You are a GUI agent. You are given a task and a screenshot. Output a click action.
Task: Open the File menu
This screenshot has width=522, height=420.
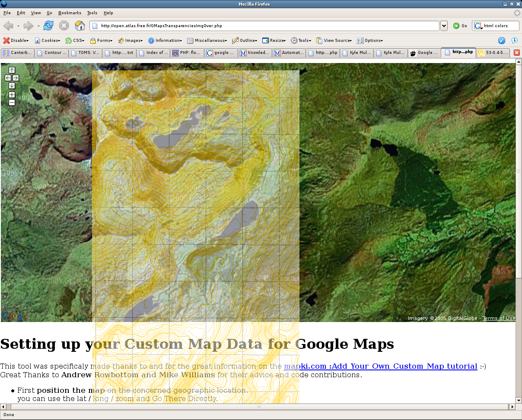[x=7, y=13]
